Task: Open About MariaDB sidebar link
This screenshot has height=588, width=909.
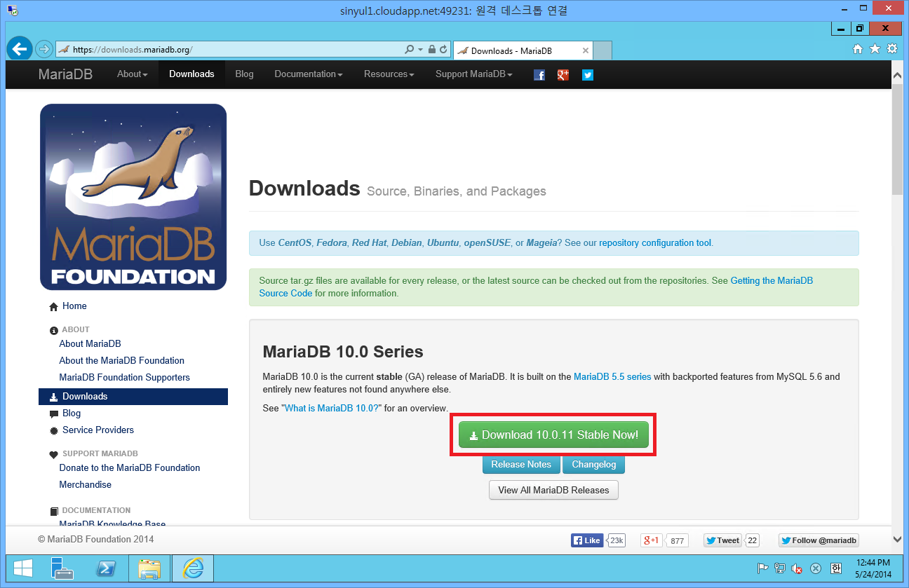Action: click(x=90, y=344)
